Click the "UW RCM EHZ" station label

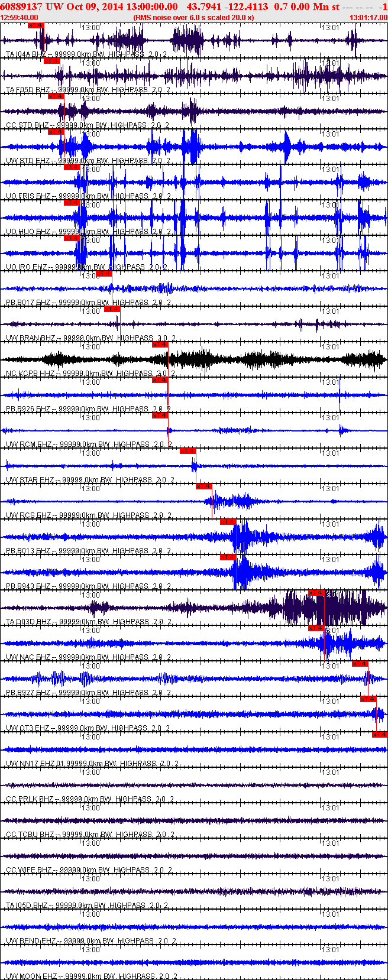pyautogui.click(x=29, y=444)
